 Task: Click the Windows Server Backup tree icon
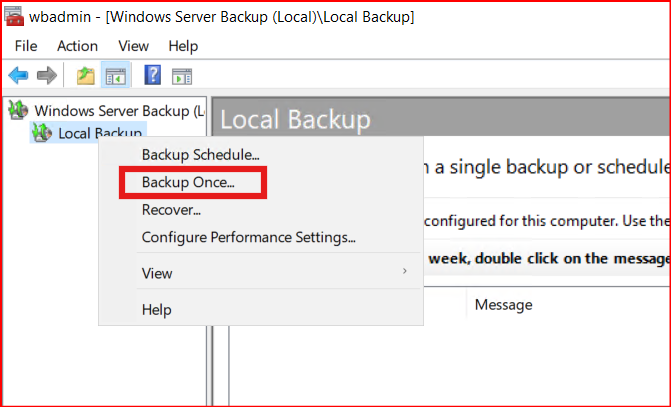click(20, 110)
